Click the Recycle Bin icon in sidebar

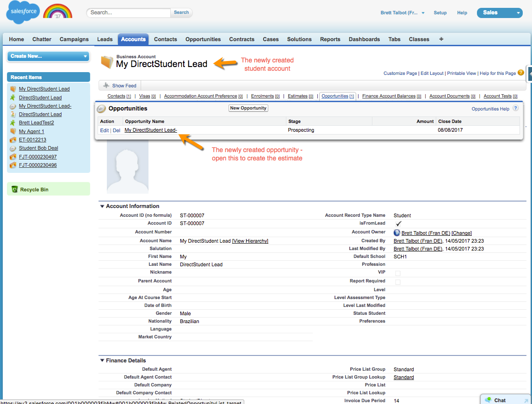(x=15, y=190)
